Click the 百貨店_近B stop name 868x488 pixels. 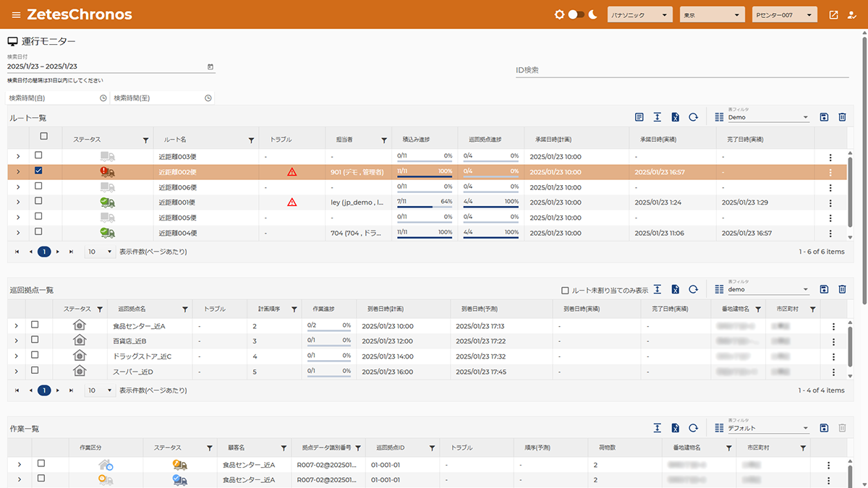coord(130,341)
